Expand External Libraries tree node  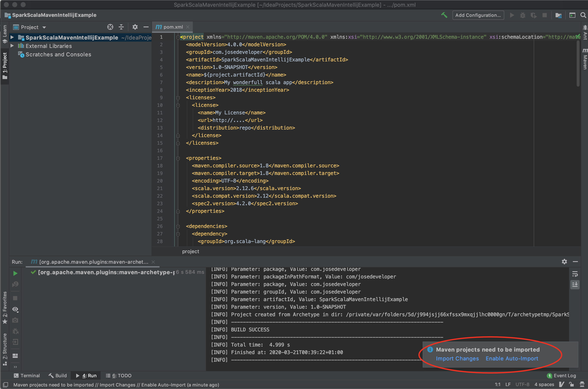pos(12,46)
